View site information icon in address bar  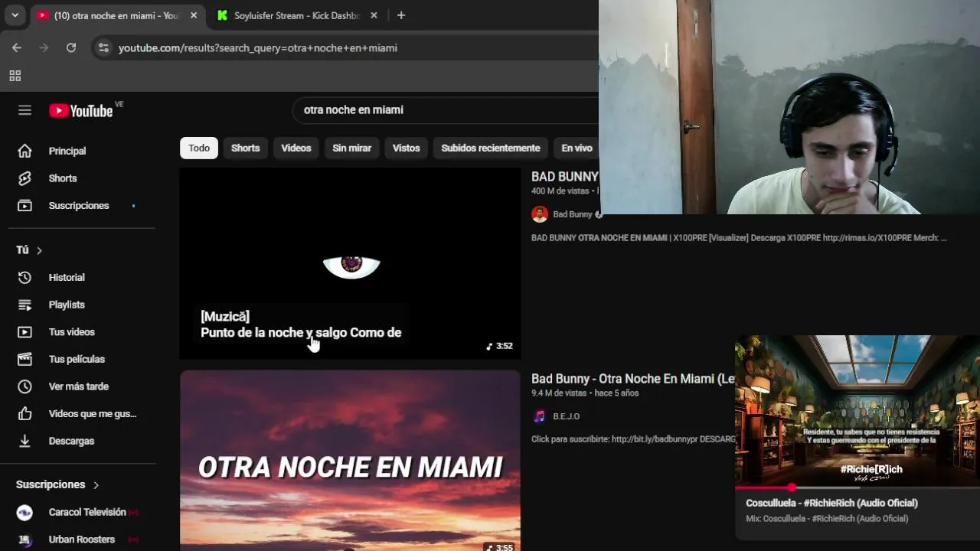point(103,47)
